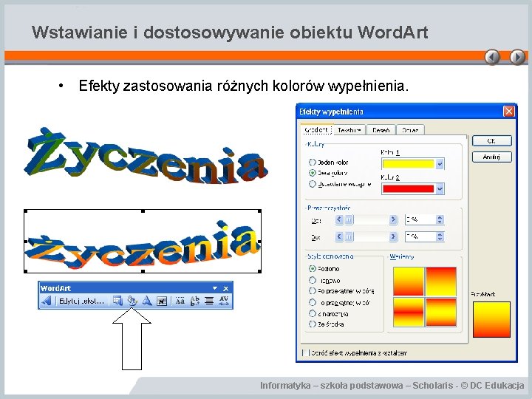Switch to the Obraz tab

(410, 130)
